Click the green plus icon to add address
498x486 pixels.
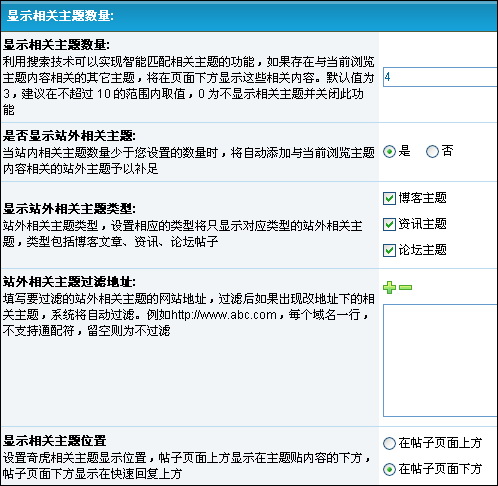pos(389,287)
